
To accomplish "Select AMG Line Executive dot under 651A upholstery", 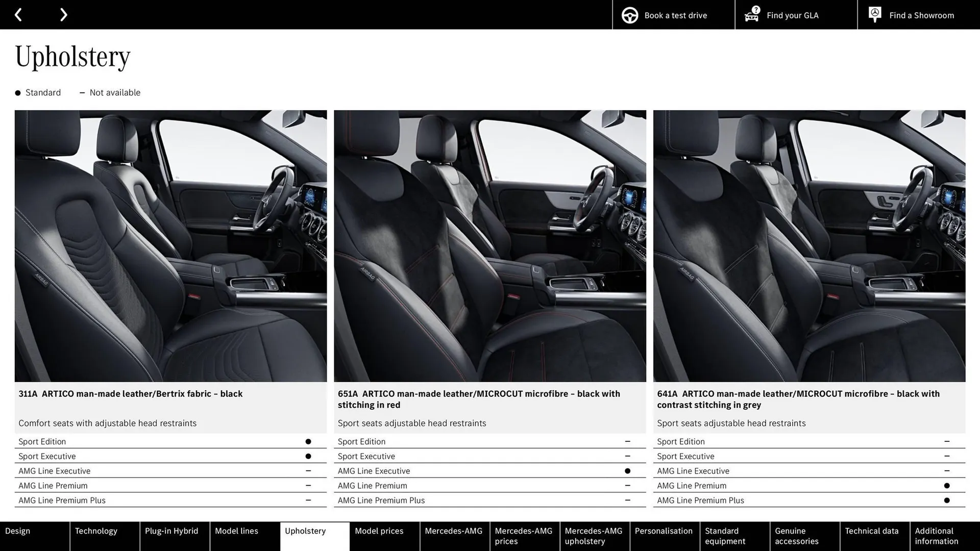I will click(x=627, y=470).
